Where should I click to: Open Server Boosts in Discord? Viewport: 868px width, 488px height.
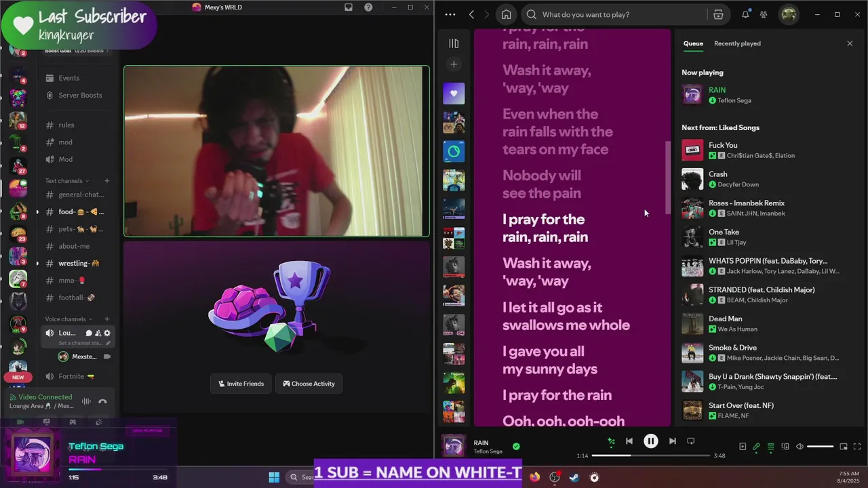[x=79, y=95]
